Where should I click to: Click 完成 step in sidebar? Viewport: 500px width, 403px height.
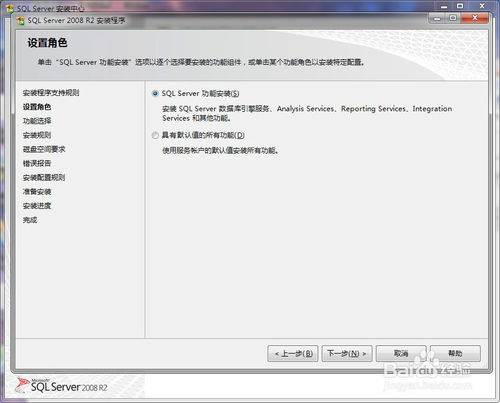pos(30,220)
